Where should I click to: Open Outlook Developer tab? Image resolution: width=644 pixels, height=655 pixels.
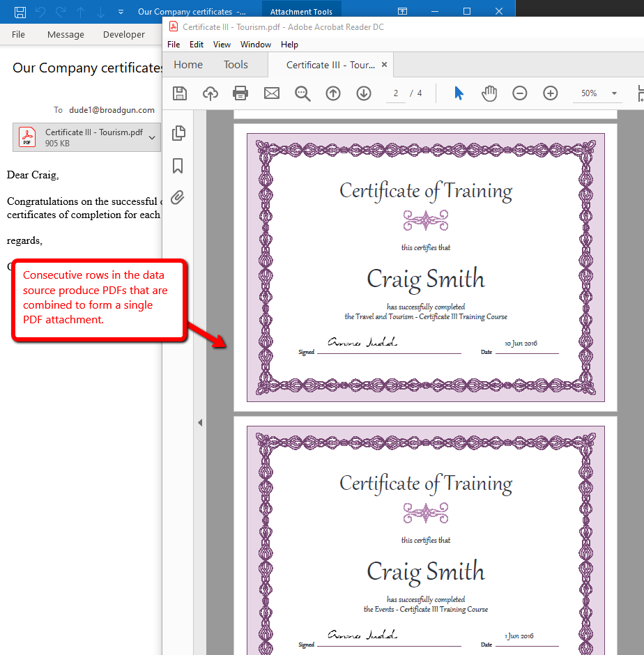click(x=123, y=35)
